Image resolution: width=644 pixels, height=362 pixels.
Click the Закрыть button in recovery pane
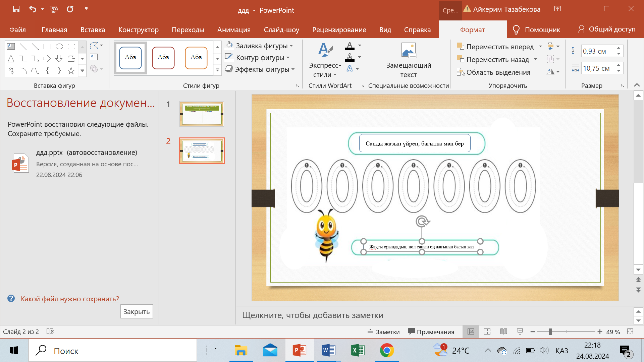(x=137, y=312)
